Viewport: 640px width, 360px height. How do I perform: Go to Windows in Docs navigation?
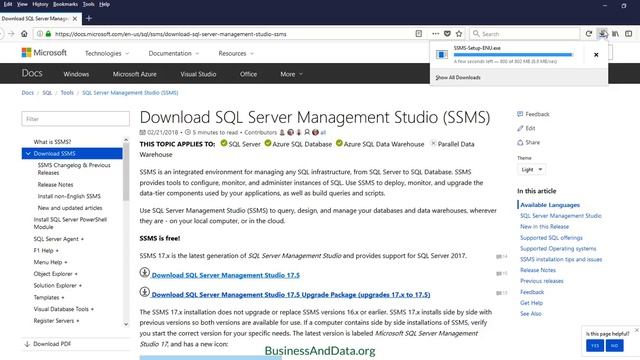click(x=76, y=74)
